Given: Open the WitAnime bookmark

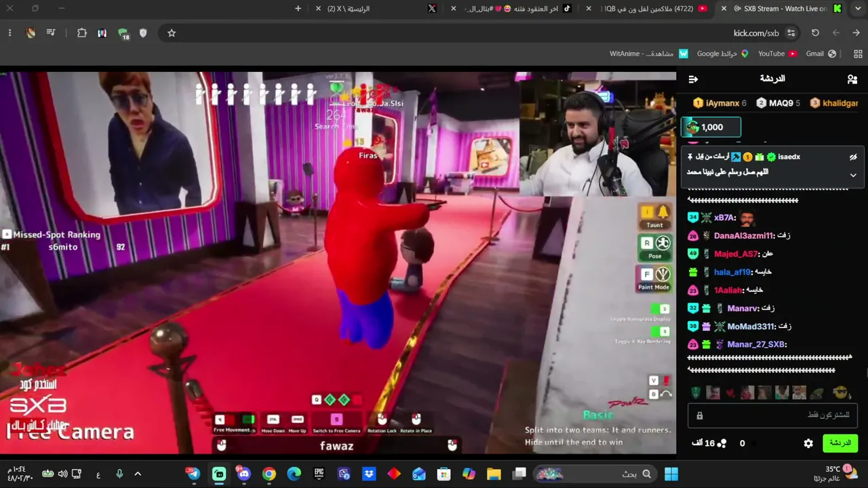Looking at the screenshot, I should [x=649, y=54].
